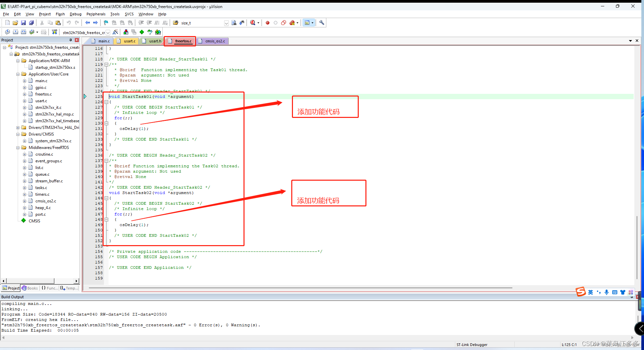This screenshot has width=644, height=350.
Task: Click the Download to flash LOAD icon
Action: (x=54, y=32)
